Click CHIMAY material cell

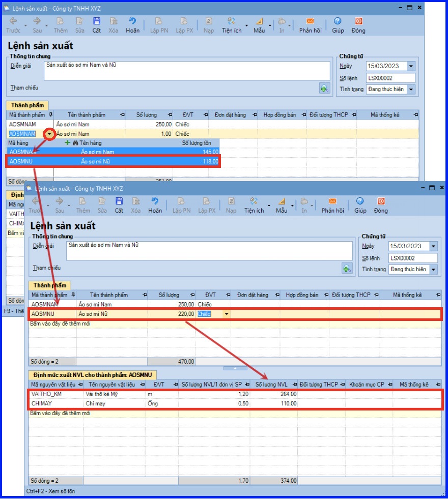41,403
